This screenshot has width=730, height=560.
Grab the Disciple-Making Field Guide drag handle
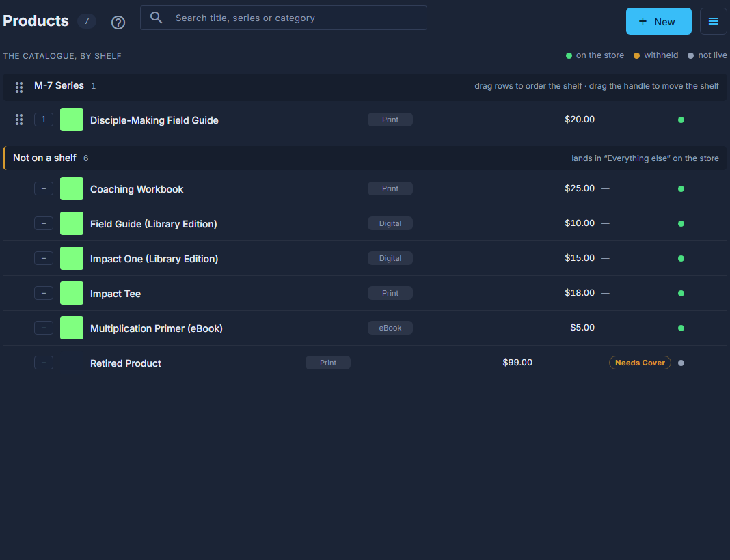[x=19, y=120]
